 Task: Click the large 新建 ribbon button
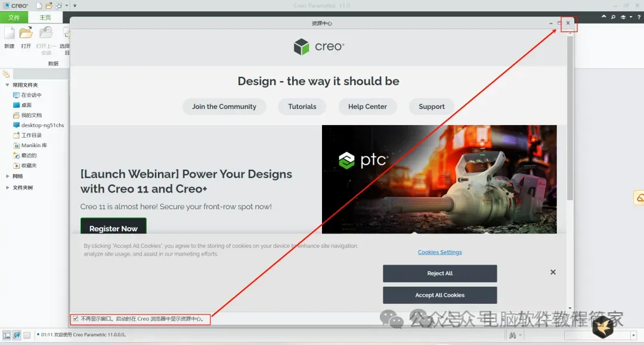9,38
